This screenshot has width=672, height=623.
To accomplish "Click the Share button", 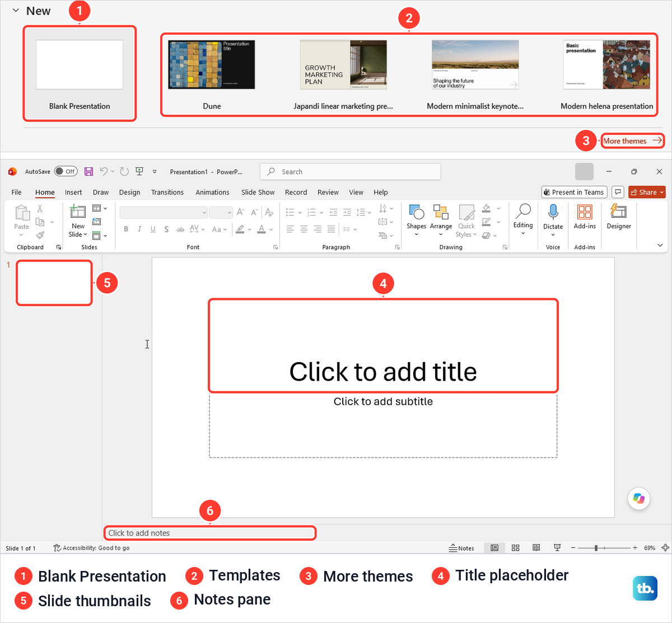I will pyautogui.click(x=647, y=192).
